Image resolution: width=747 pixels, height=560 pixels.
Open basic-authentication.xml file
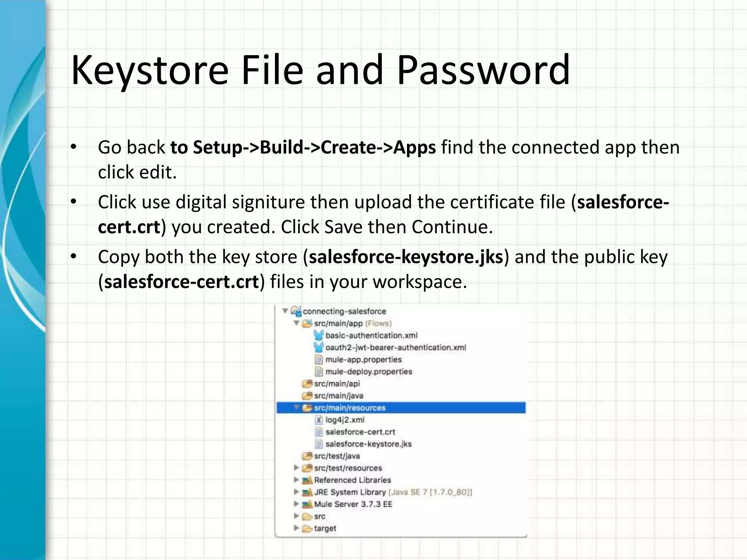pyautogui.click(x=371, y=335)
